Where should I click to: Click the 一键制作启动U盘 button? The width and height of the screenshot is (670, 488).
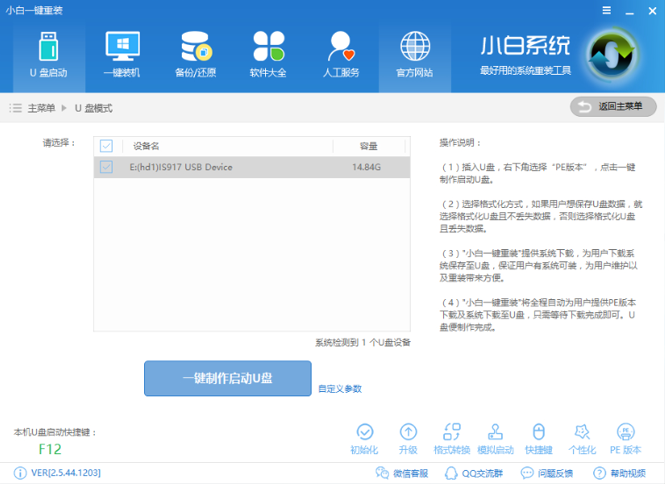tap(227, 379)
